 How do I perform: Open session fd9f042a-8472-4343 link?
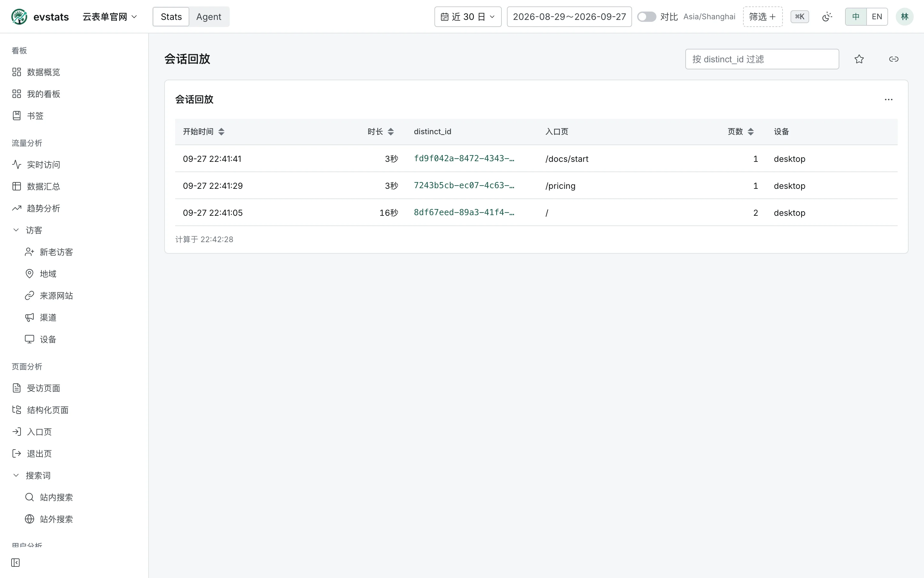point(464,158)
